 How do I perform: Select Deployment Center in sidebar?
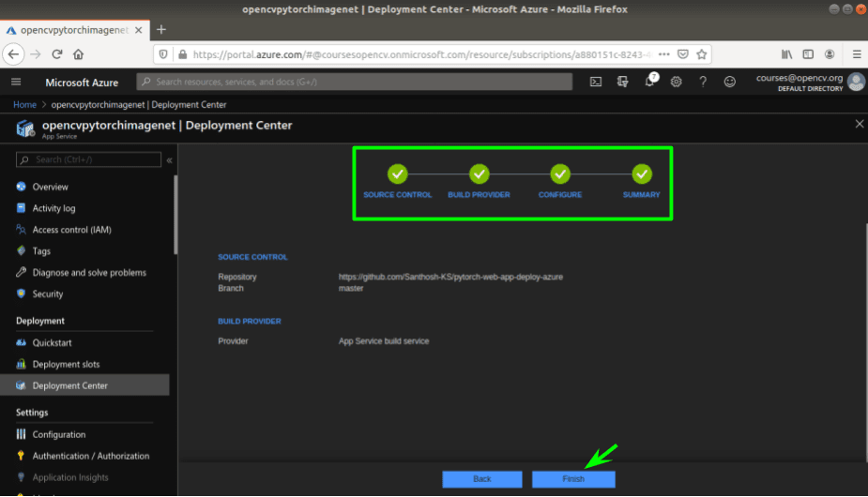tap(84, 385)
